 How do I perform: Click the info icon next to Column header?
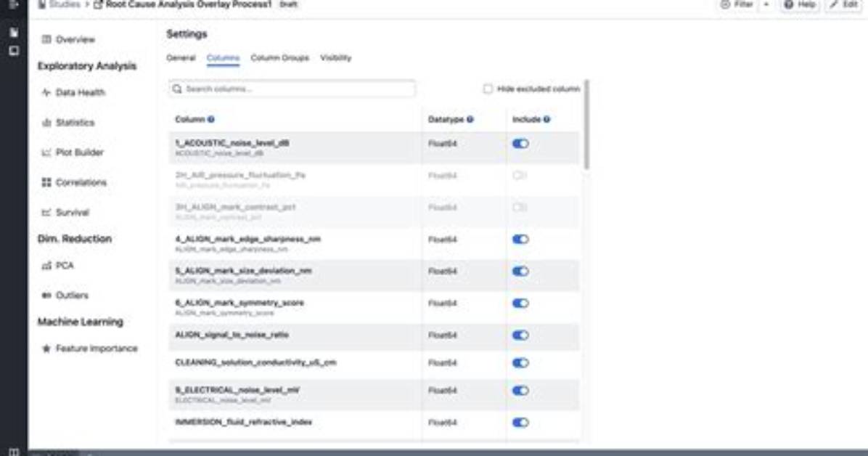point(211,119)
